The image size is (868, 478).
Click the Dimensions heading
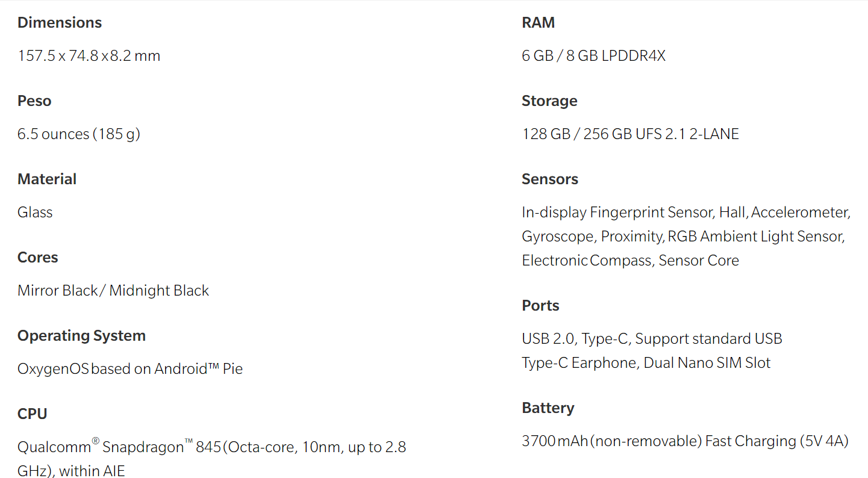coord(60,23)
